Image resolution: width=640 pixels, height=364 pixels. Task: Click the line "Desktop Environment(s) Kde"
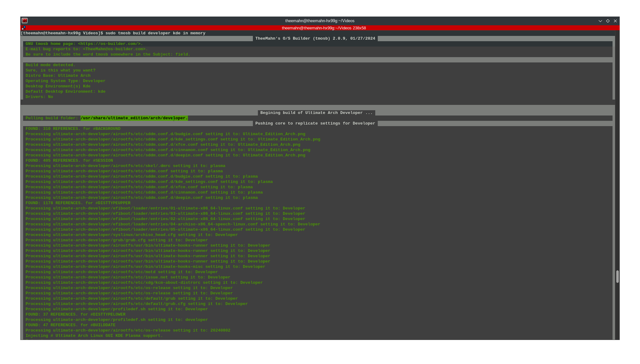58,86
